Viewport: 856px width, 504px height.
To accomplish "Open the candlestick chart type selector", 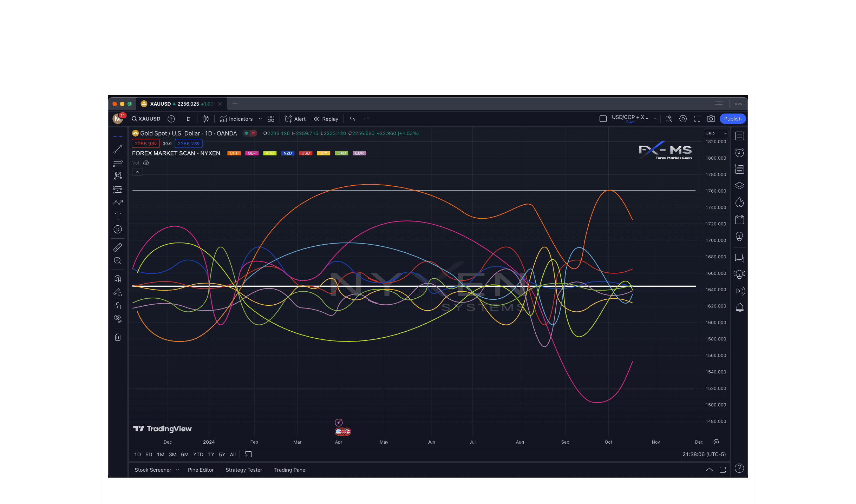I will pyautogui.click(x=206, y=119).
